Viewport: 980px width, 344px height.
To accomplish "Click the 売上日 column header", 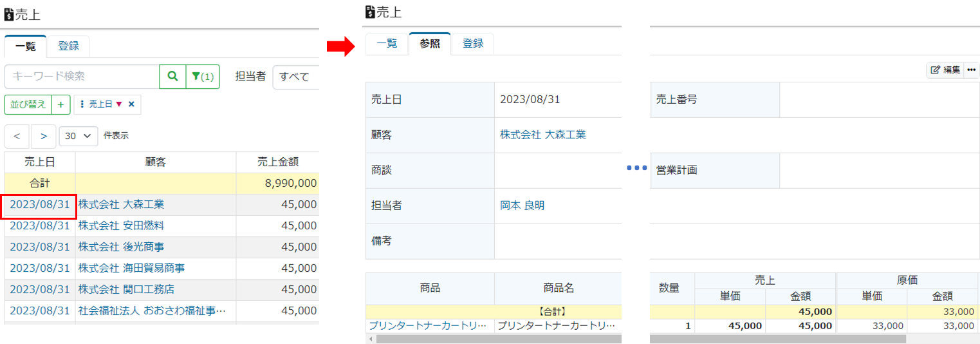I will (40, 162).
